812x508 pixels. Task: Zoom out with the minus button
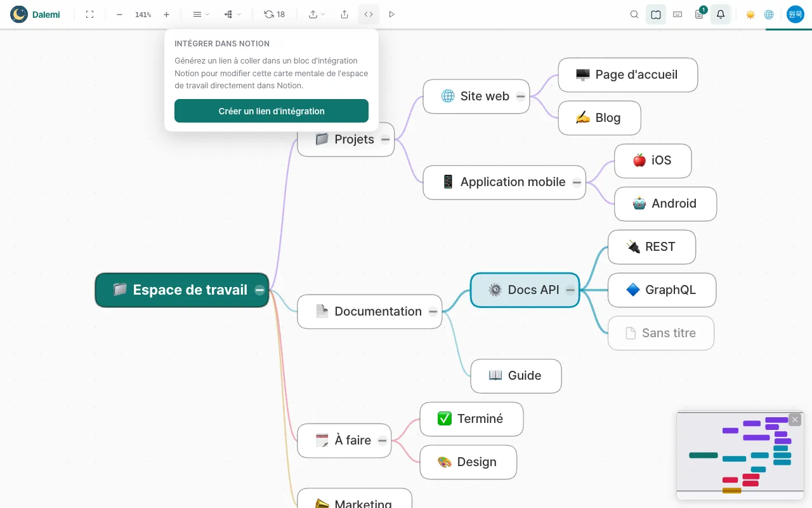pos(119,14)
